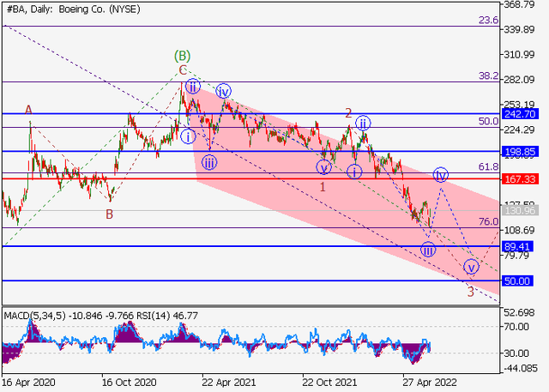Viewport: 549px width, 392px height.
Task: Select the brown B label without parentheses
Action: 109,214
